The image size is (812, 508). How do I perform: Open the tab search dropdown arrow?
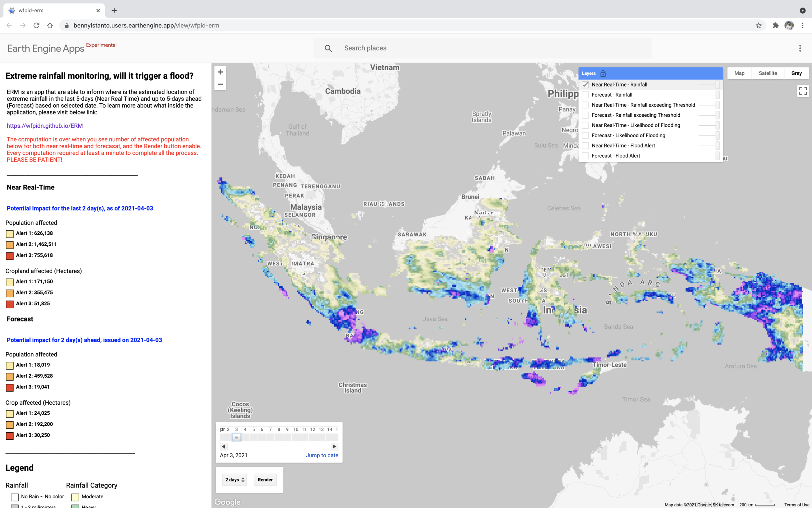803,11
